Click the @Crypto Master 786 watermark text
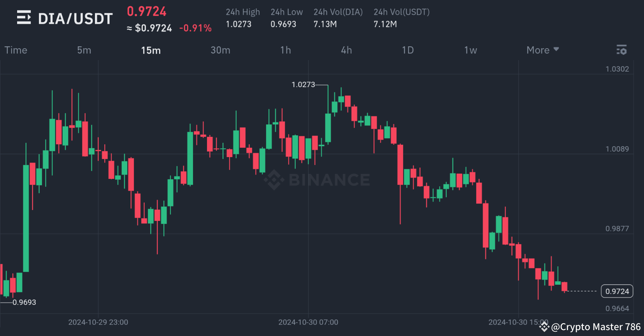Viewport: 644px width, 336px height. (592, 327)
